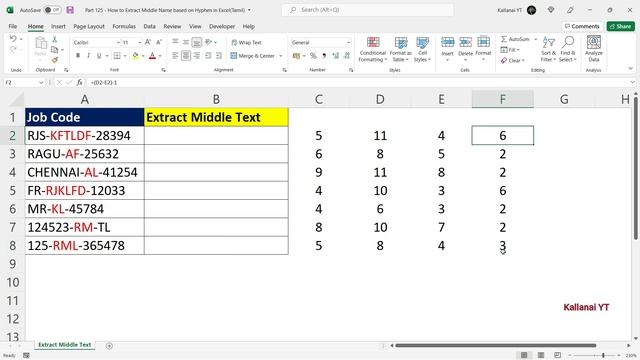
Task: Toggle Bottom Align
Action: 197,42
